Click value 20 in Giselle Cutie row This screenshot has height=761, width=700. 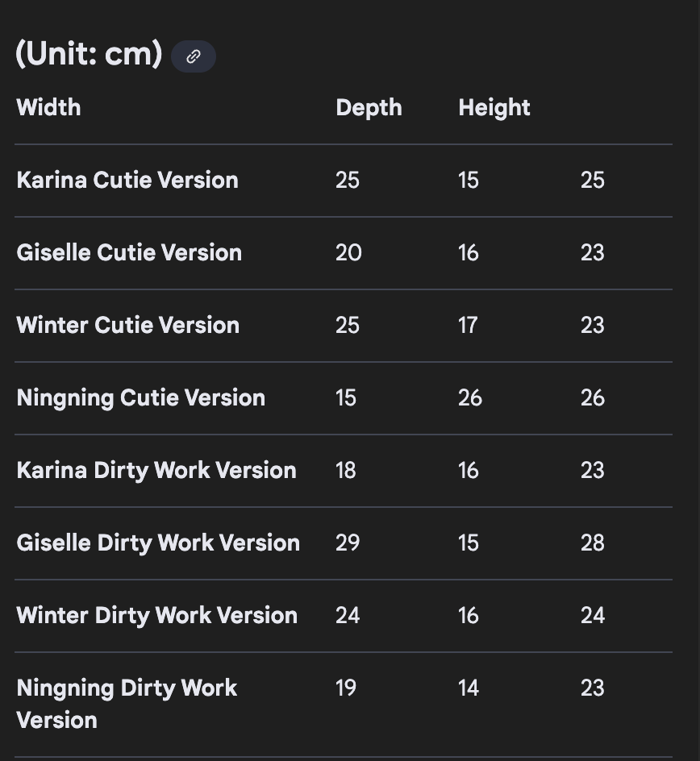[x=348, y=252]
